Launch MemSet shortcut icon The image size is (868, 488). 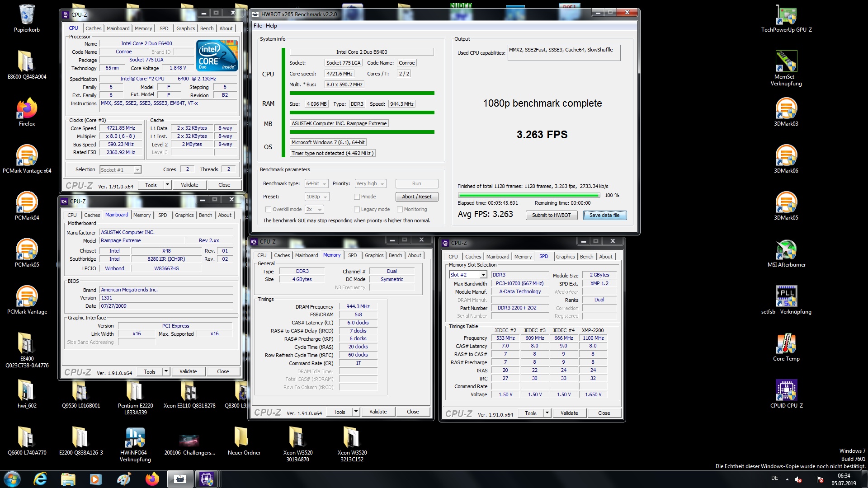tap(786, 68)
